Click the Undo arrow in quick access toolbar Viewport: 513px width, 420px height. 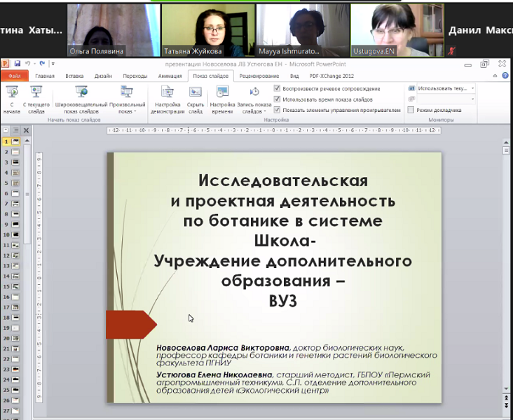click(x=29, y=63)
